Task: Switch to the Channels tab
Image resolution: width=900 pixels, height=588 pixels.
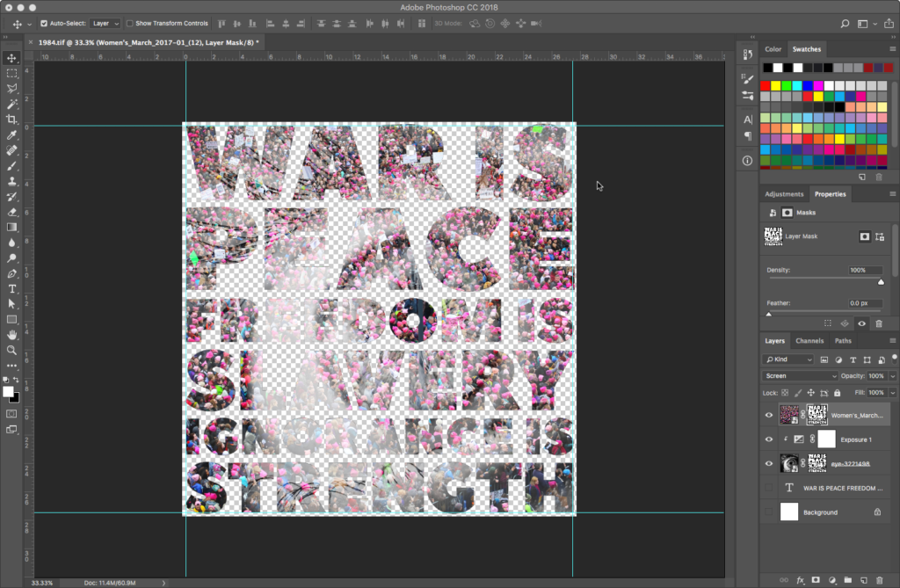Action: click(x=809, y=341)
